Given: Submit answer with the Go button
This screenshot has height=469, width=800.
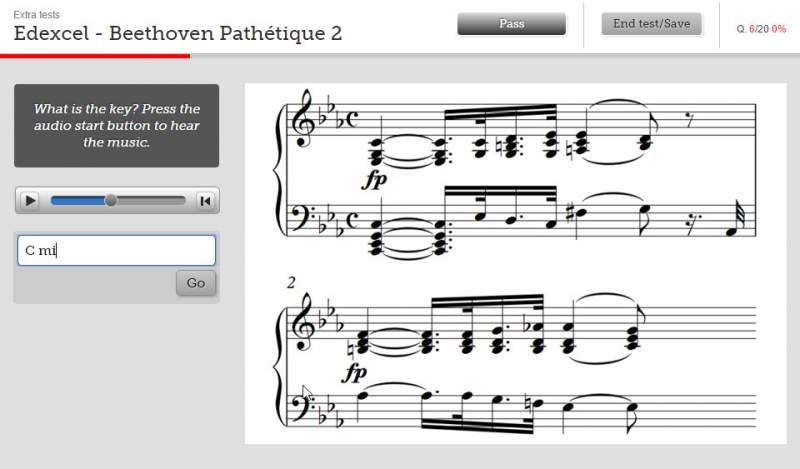Looking at the screenshot, I should [x=196, y=283].
